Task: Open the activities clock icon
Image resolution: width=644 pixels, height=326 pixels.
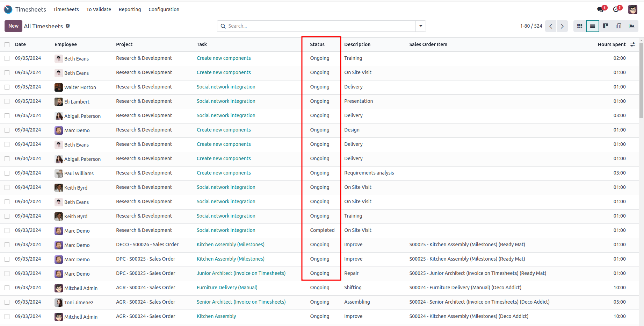Action: click(x=616, y=9)
